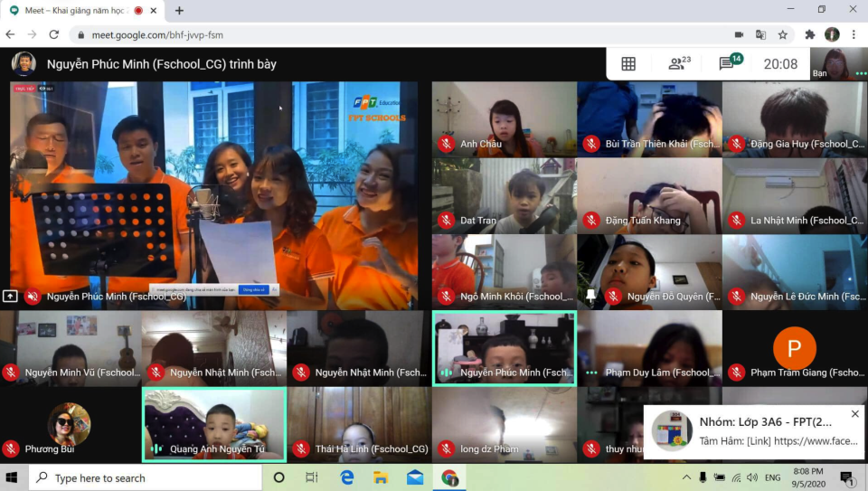Click the presentation icon at the main video's bottom-left
Viewport: 868px width, 491px height.
pyautogui.click(x=10, y=296)
